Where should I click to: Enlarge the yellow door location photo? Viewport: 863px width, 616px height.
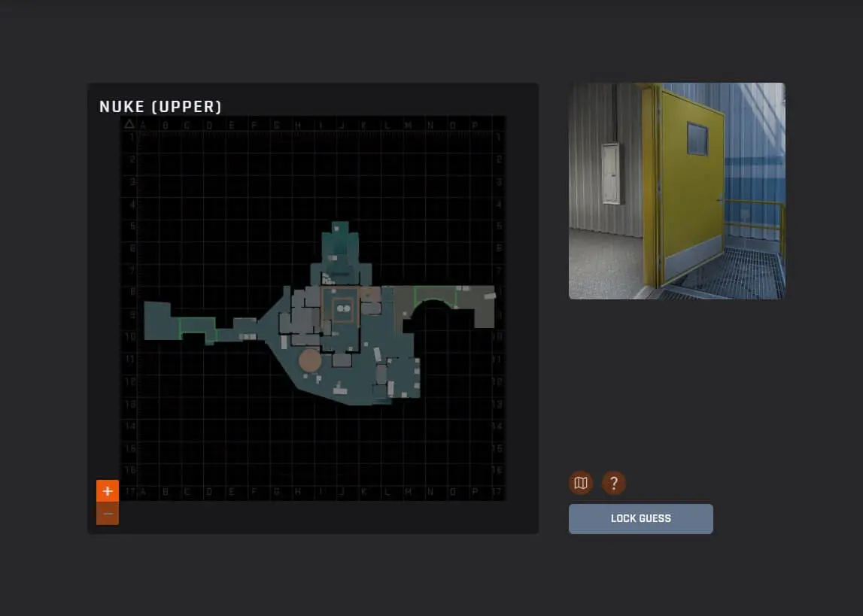click(x=677, y=191)
